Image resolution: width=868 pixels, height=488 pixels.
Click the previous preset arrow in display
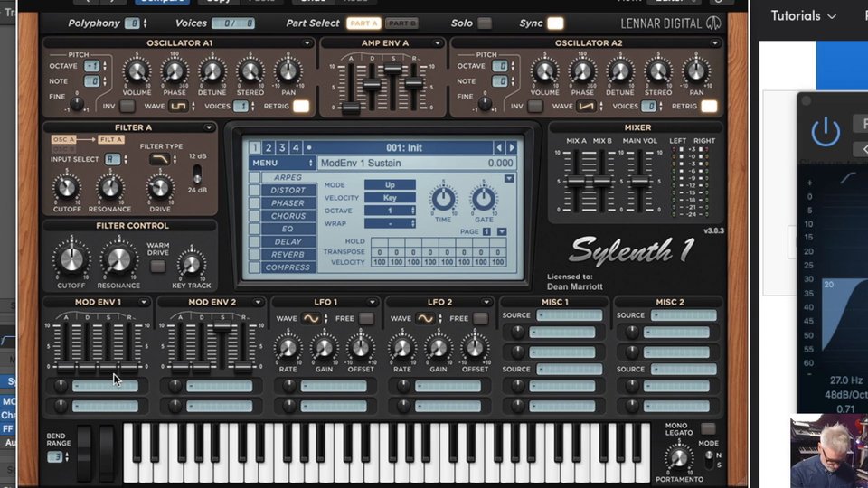pos(499,147)
